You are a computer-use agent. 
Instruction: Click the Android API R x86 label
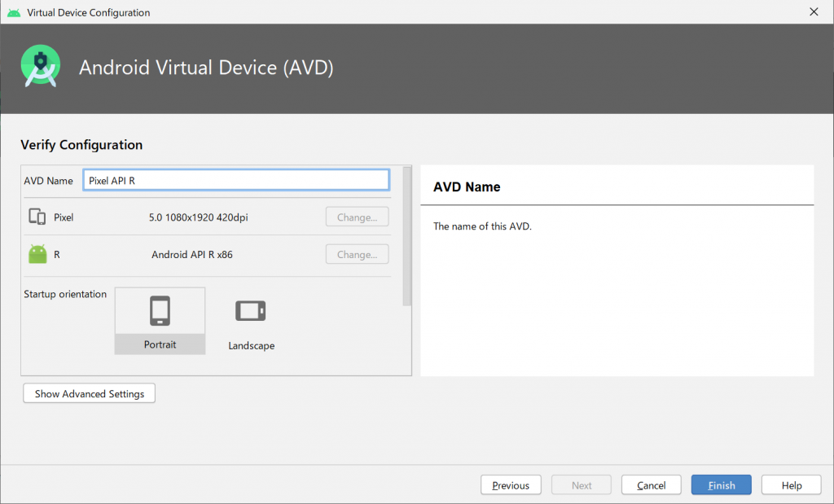pos(193,254)
